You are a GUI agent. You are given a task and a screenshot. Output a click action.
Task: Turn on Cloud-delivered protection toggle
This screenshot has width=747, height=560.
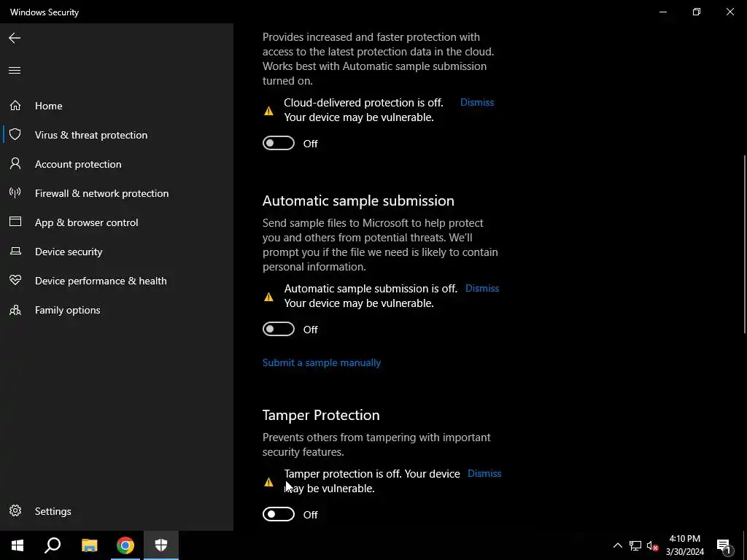pyautogui.click(x=279, y=144)
